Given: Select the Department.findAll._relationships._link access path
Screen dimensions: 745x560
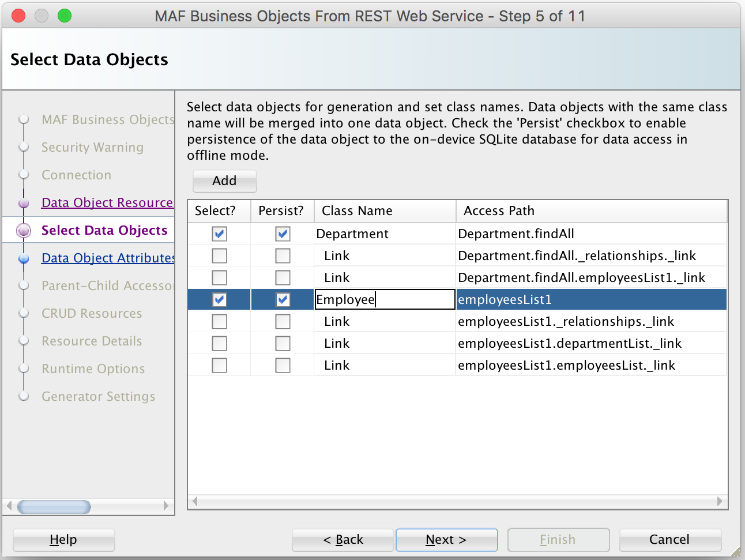Looking at the screenshot, I should [591, 255].
